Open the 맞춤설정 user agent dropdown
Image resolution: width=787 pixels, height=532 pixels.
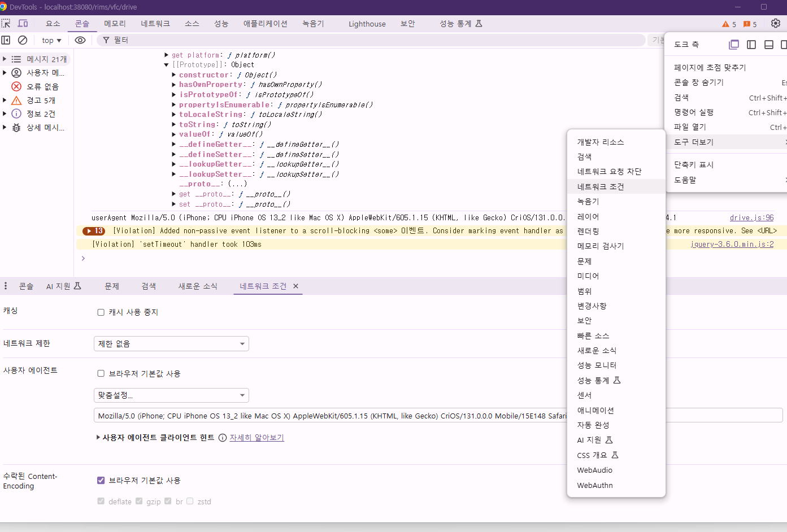pos(171,395)
